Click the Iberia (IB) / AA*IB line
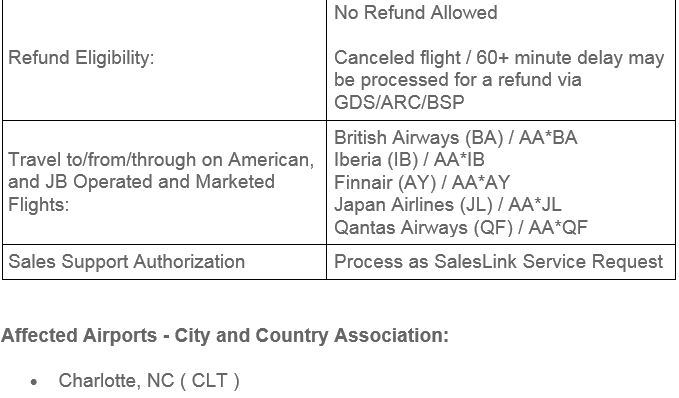Screen dimensions: 679x398 click(x=409, y=159)
